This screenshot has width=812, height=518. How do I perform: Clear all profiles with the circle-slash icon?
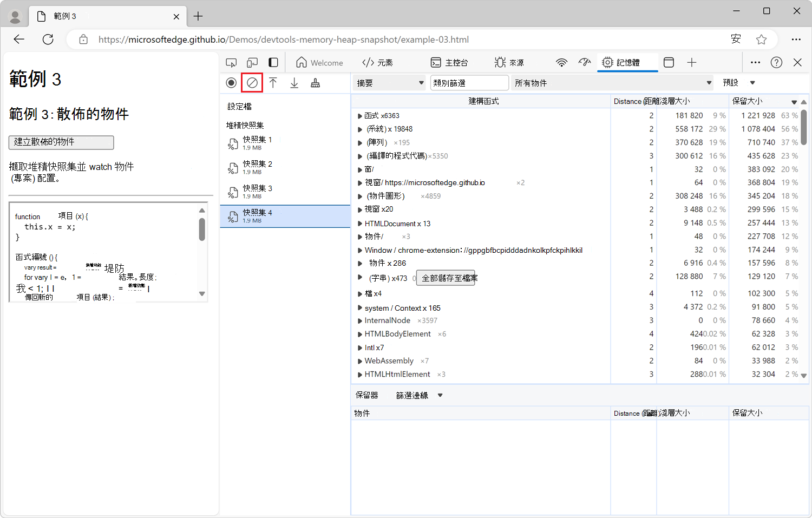(x=252, y=83)
